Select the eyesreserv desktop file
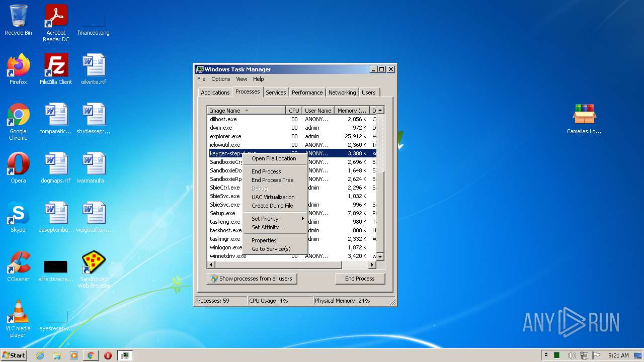This screenshot has height=362, width=644. [56, 320]
